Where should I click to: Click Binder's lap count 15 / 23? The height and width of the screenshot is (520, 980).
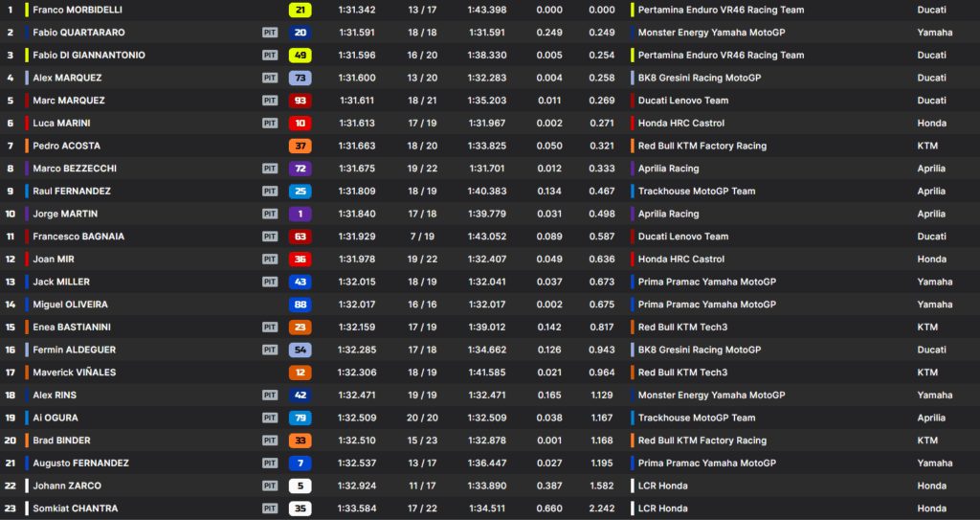click(422, 440)
